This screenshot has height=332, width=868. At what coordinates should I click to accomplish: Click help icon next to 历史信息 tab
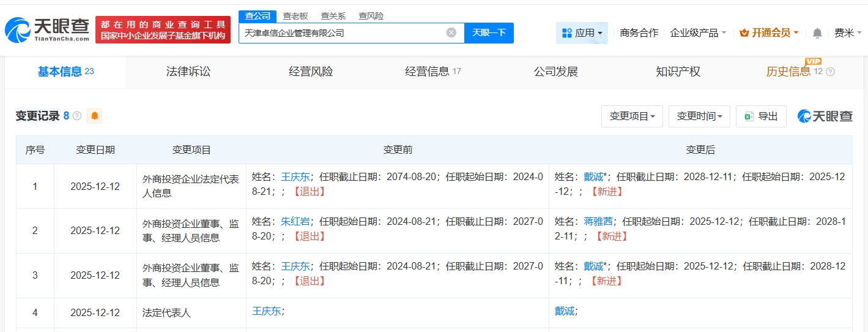[x=830, y=72]
